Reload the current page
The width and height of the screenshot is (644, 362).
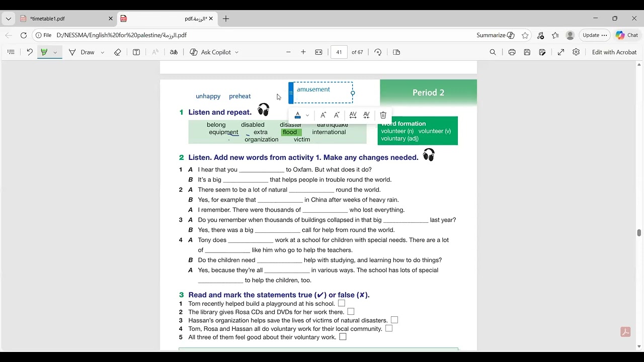(24, 35)
